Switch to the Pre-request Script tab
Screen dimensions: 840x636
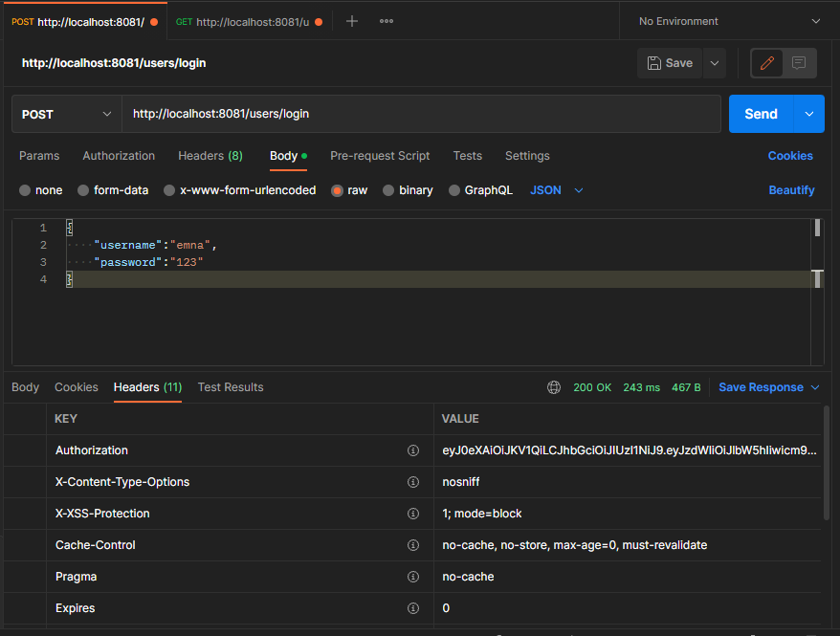pyautogui.click(x=379, y=156)
